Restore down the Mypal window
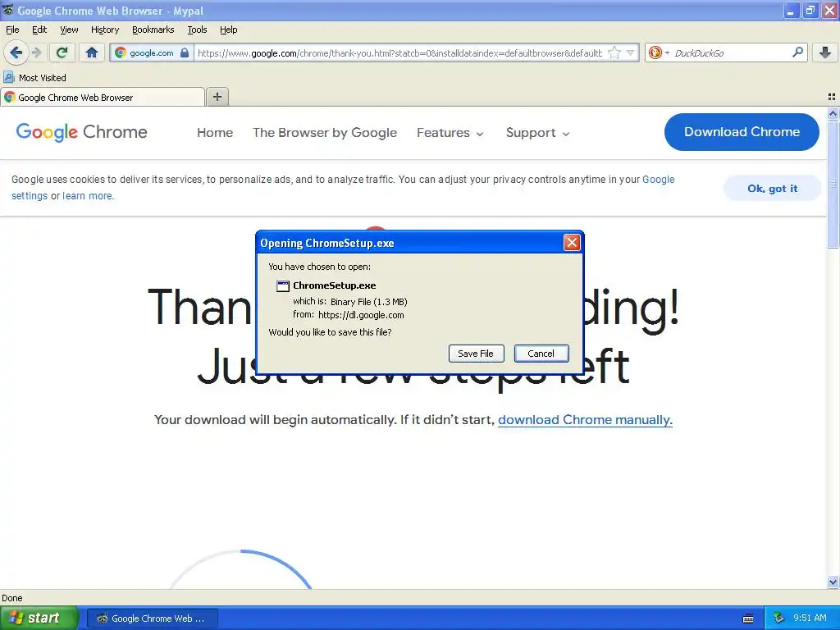840x630 pixels. (x=810, y=11)
